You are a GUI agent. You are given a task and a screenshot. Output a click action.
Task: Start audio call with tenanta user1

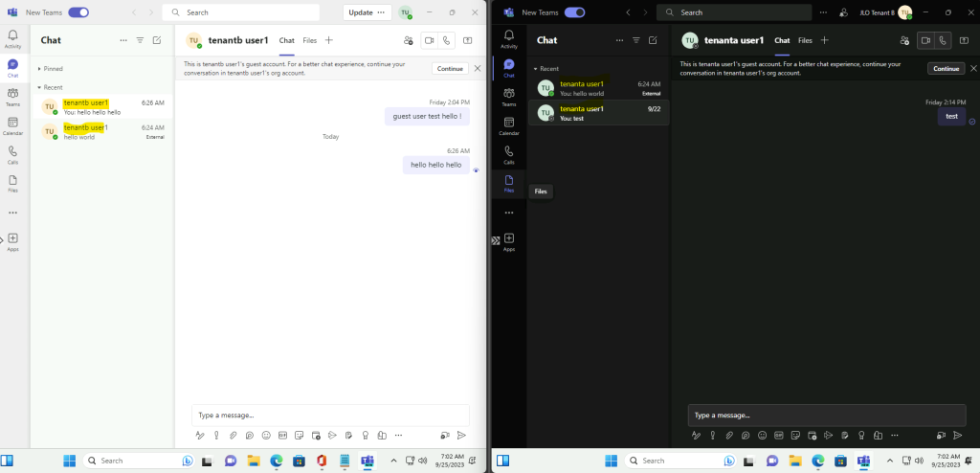[943, 40]
